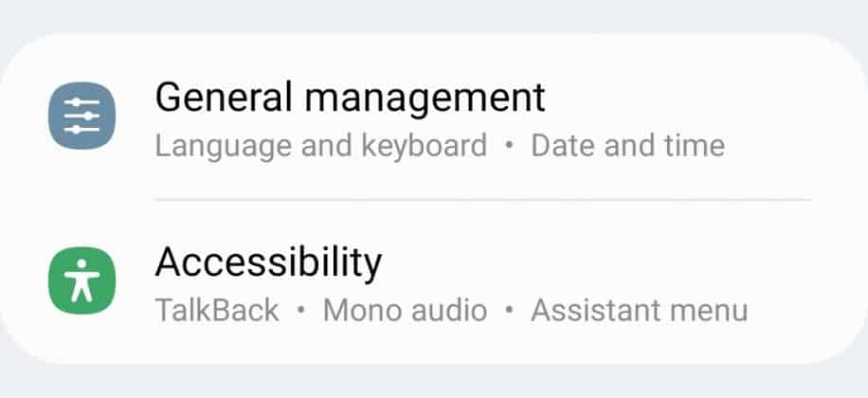
Task: Select the 'Language and keyboard' subtitle text
Action: click(320, 146)
